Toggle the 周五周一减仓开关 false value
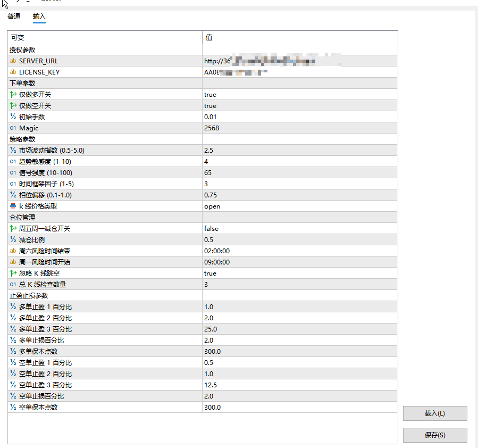The image size is (478, 448). pos(211,229)
